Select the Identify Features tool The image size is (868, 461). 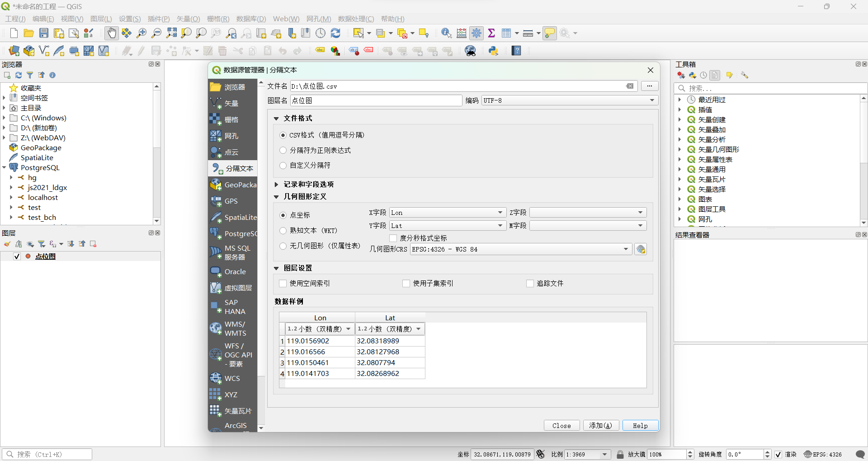[x=447, y=33]
